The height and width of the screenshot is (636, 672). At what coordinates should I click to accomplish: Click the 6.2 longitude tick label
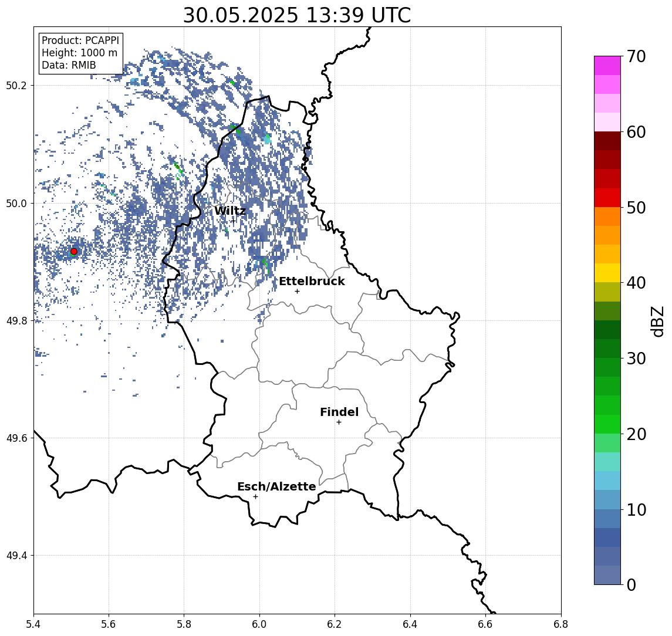335,624
